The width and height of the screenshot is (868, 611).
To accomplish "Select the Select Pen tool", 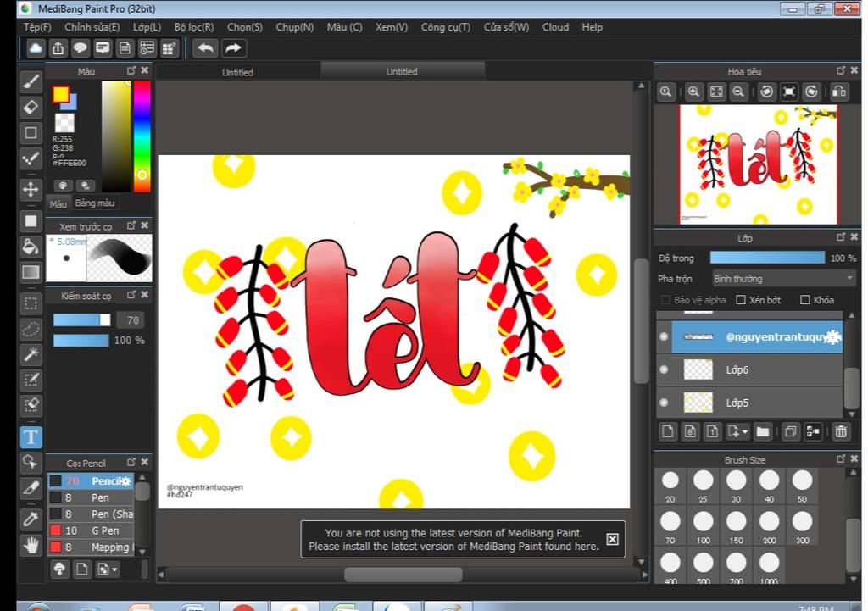I will [31, 380].
